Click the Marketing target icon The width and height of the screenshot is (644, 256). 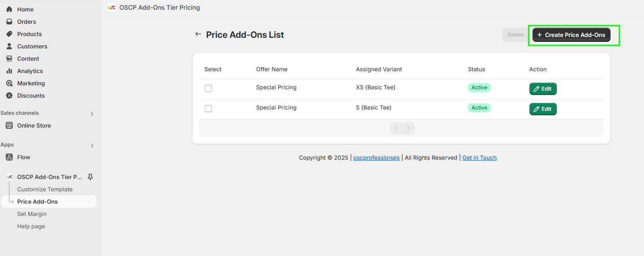pos(9,83)
